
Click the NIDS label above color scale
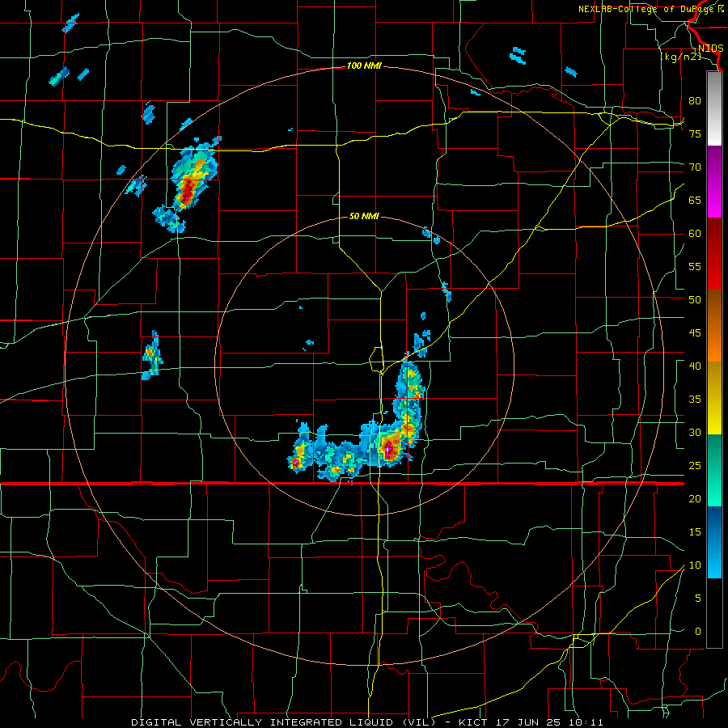[710, 49]
